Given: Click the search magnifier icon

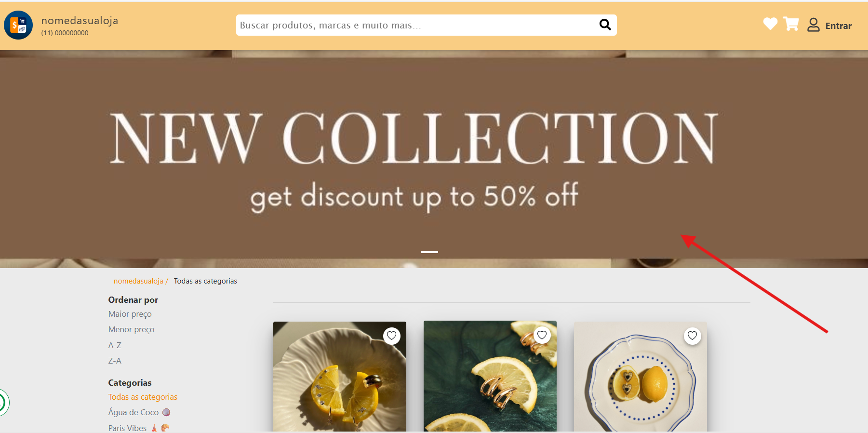Looking at the screenshot, I should [605, 25].
